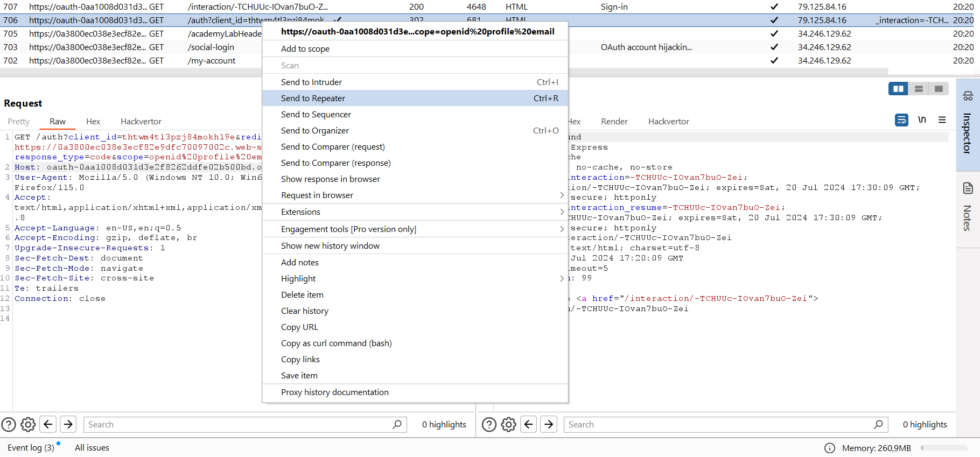Open Proxy history documentation
Viewport: 980px width, 457px height.
tap(415, 392)
